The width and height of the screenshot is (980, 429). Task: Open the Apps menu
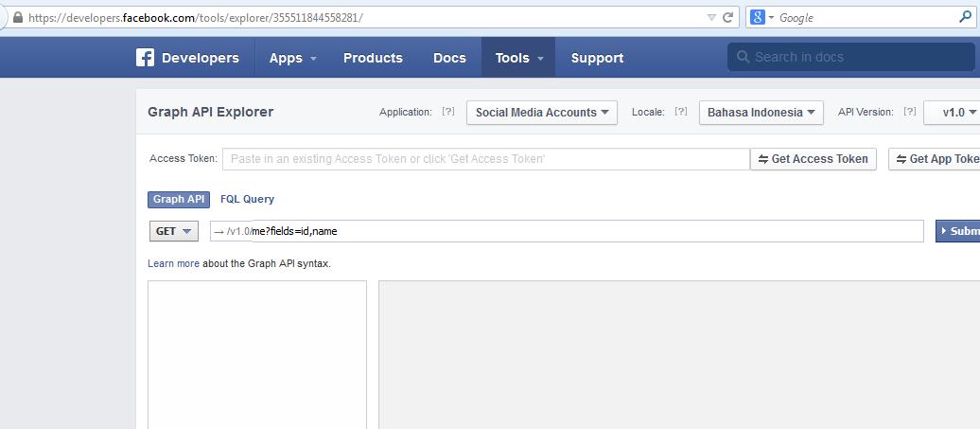point(292,58)
